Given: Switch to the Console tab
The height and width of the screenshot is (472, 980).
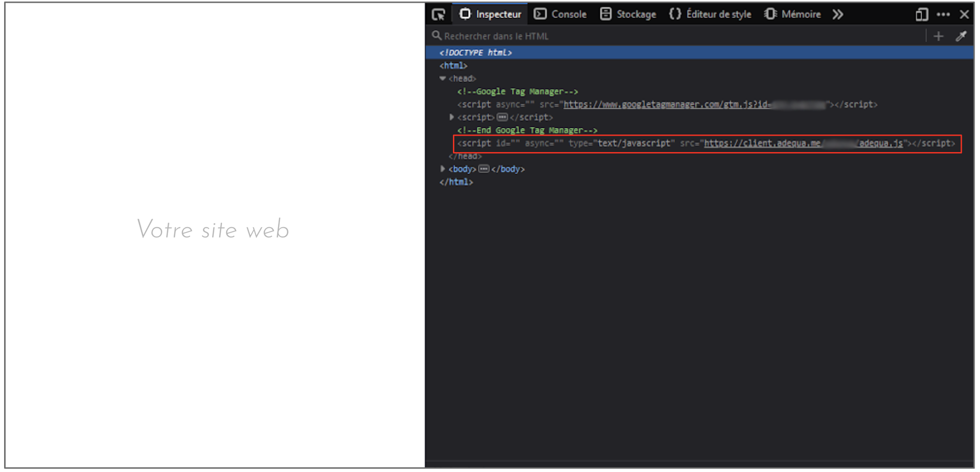Looking at the screenshot, I should (x=560, y=14).
